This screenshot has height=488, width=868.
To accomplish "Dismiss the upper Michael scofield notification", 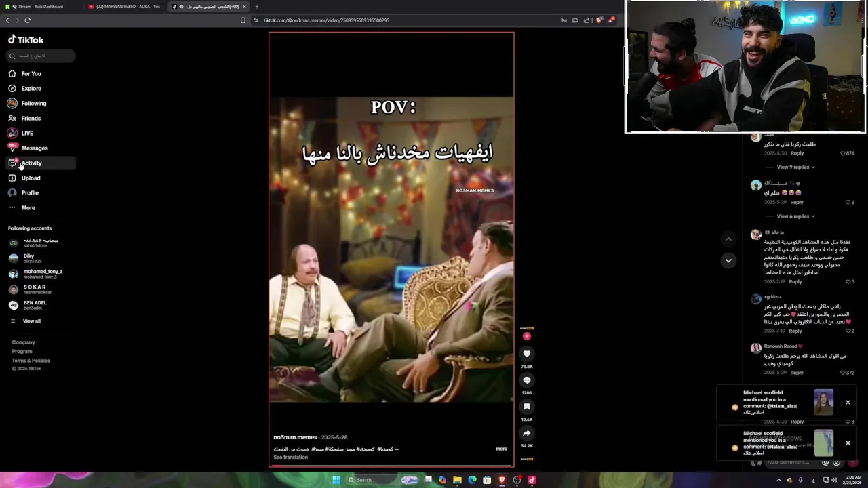I will [848, 403].
